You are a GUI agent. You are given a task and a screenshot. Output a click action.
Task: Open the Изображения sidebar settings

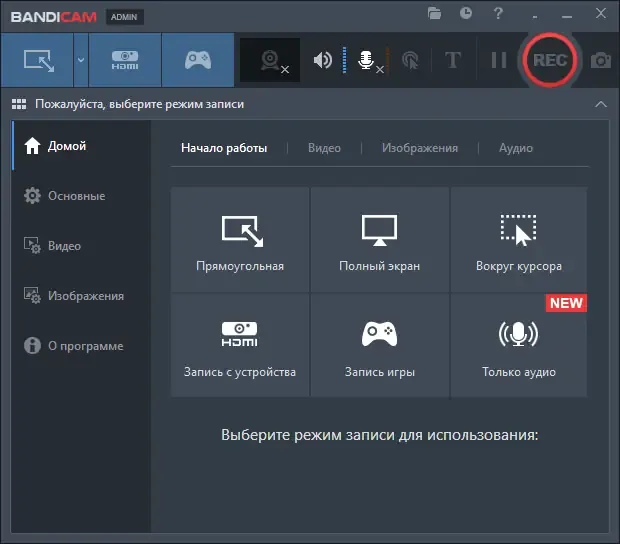[x=81, y=296]
